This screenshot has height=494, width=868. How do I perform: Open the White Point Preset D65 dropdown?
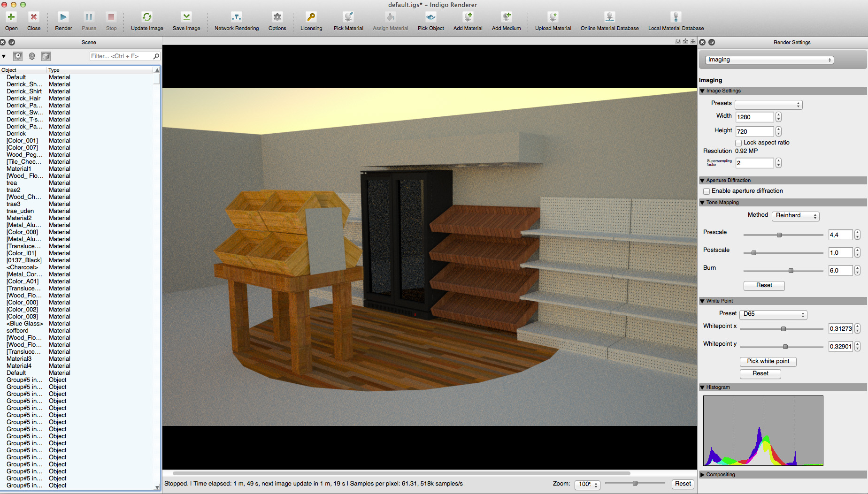click(x=773, y=314)
